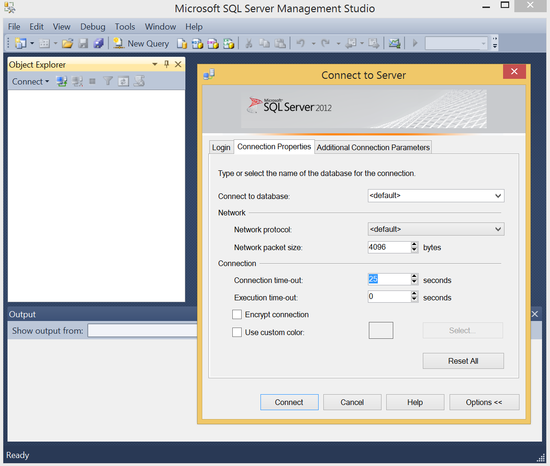550x466 pixels.
Task: Open the File menu
Action: click(x=14, y=27)
